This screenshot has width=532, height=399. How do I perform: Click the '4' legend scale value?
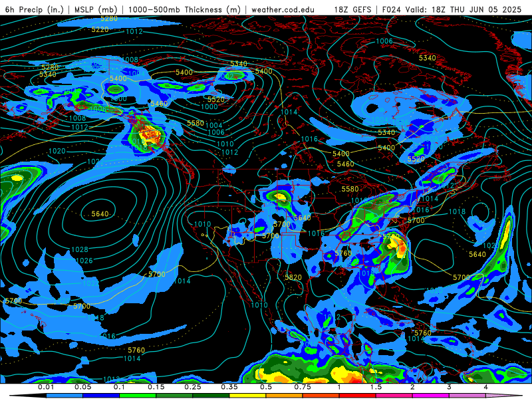[486, 387]
